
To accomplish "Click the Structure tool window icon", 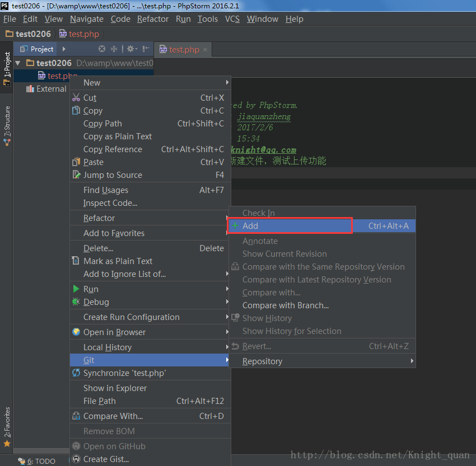I will point(7,142).
